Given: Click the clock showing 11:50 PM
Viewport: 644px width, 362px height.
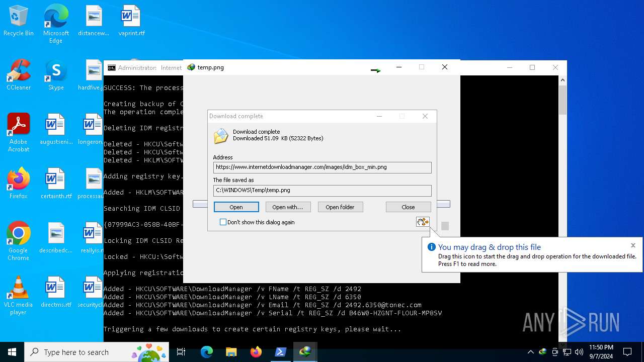Looking at the screenshot, I should (601, 352).
